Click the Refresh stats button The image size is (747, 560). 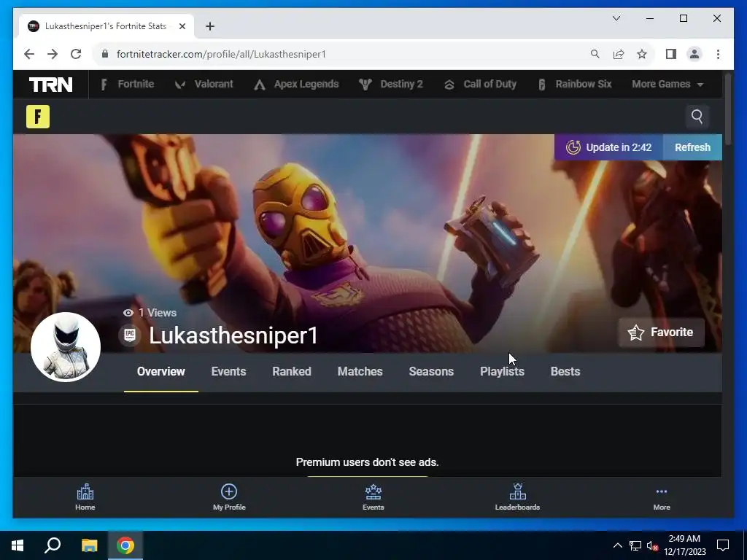coord(692,147)
